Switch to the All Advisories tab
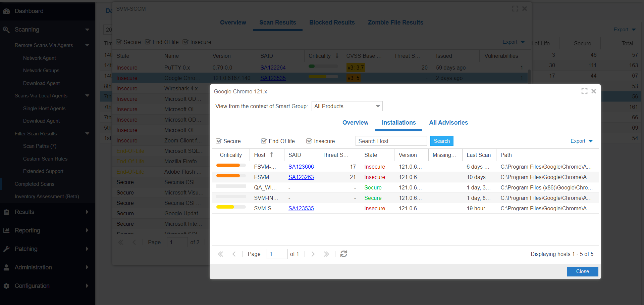Viewport: 644px width, 305px height. [x=448, y=123]
